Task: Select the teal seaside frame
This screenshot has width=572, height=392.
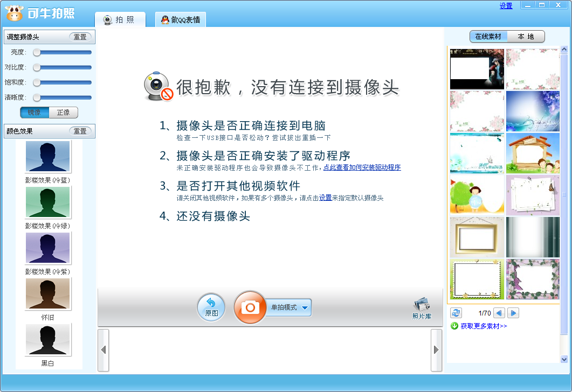Action: 477,153
